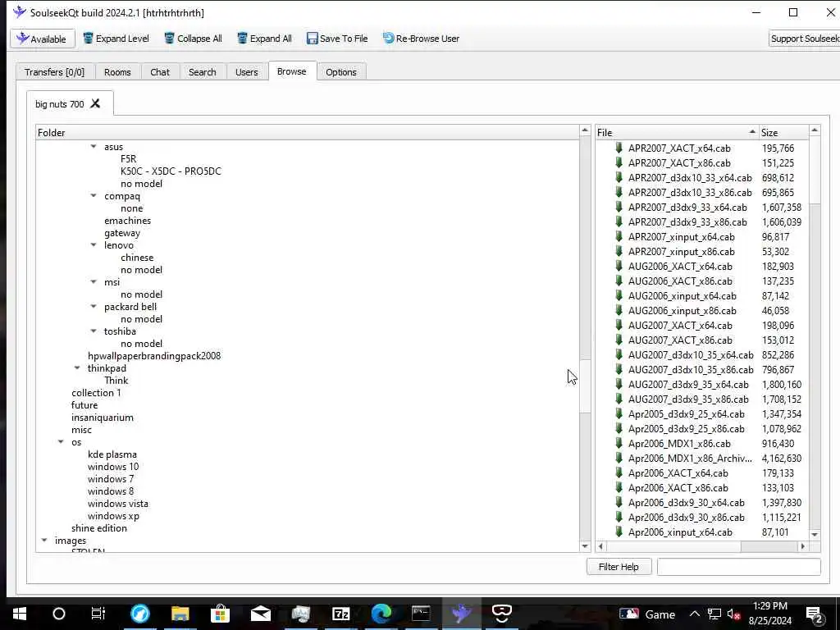Select the kde plasma folder

pos(112,454)
